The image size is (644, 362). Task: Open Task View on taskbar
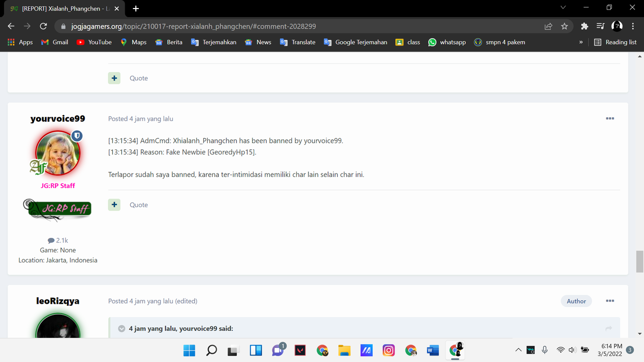coord(233,350)
